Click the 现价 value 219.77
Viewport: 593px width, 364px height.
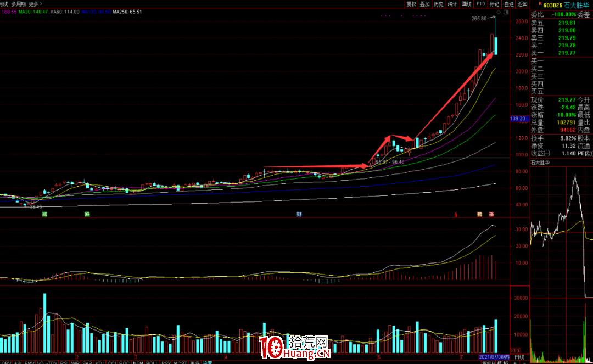(567, 100)
